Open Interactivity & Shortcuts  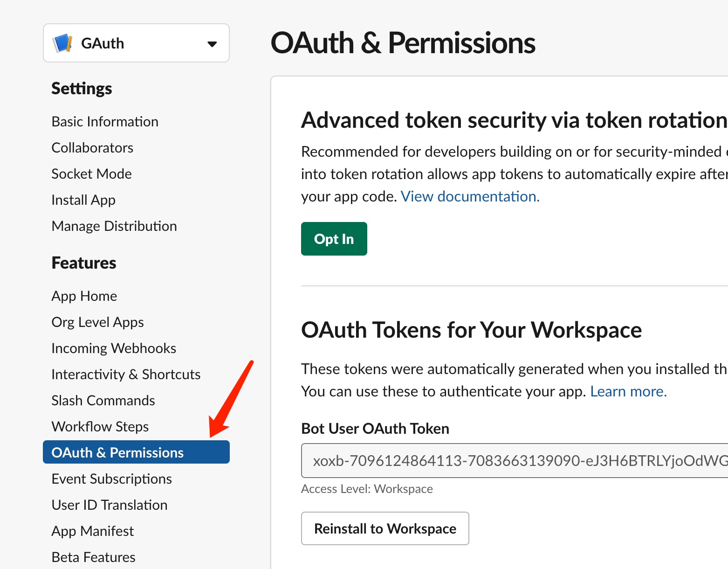[126, 375]
